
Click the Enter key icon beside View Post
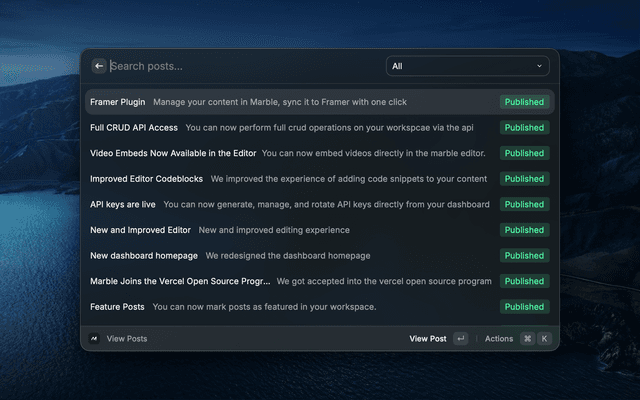(x=460, y=339)
